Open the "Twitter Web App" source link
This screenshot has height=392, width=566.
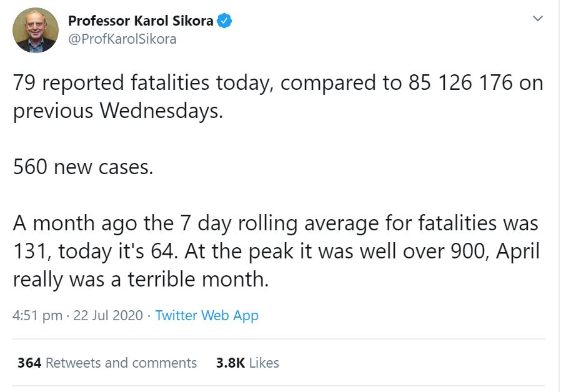(x=207, y=315)
